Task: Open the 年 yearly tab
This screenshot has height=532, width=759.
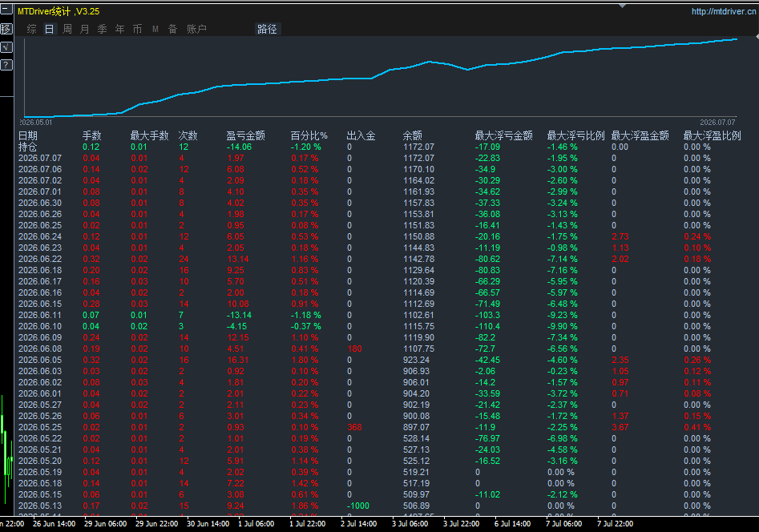Action: pyautogui.click(x=120, y=29)
